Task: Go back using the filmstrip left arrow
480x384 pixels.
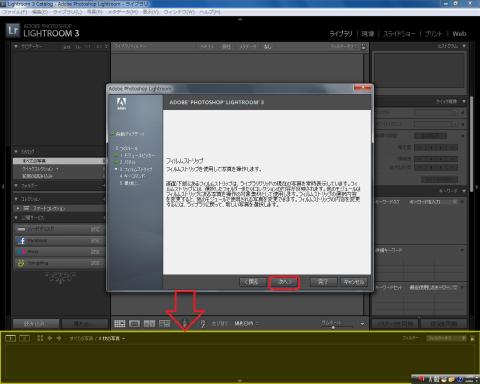Action: pos(50,338)
